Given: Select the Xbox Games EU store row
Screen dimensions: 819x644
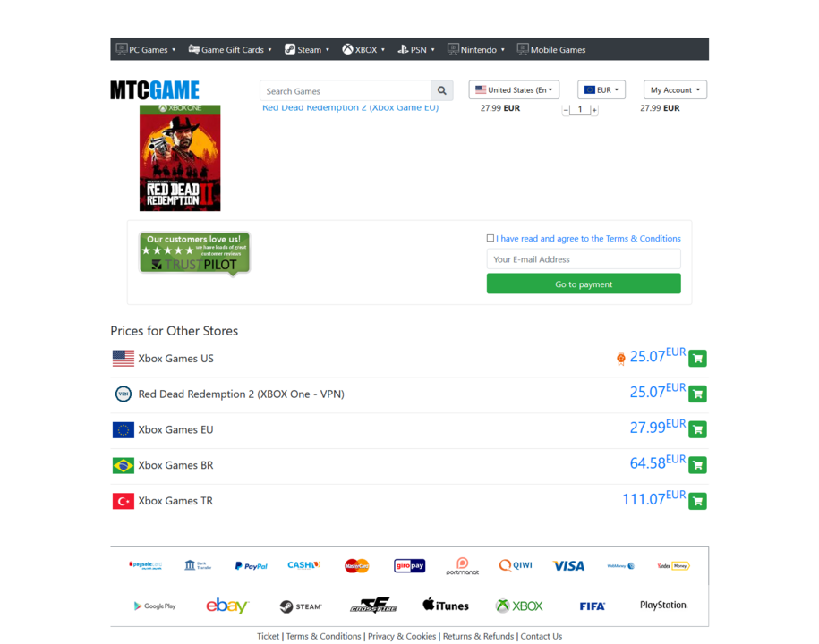Looking at the screenshot, I should 409,430.
